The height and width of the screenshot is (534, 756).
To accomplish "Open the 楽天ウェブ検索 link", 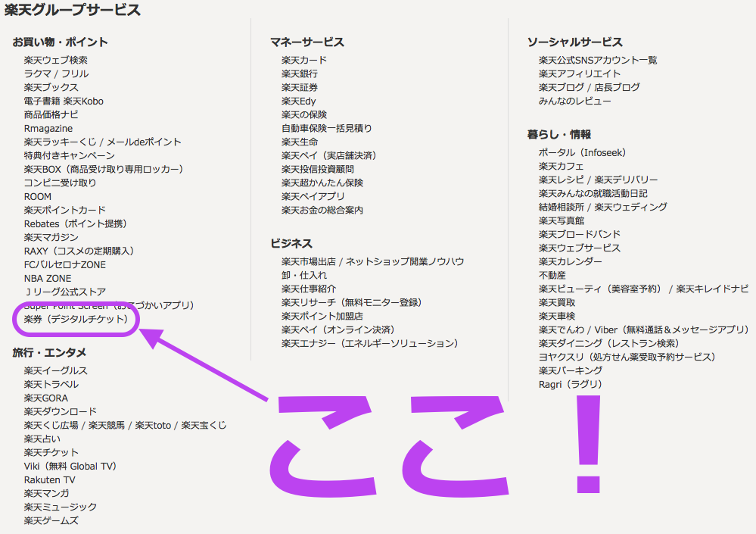I will [x=56, y=61].
